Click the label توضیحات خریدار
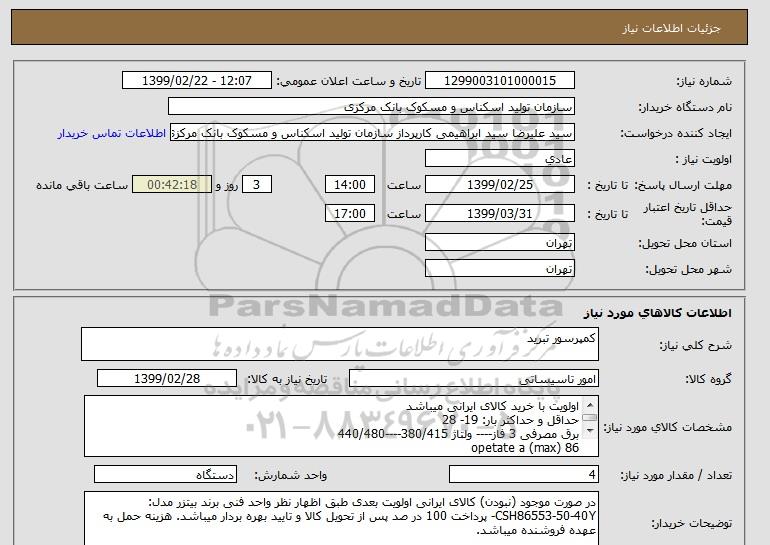The image size is (770, 545). 692,523
